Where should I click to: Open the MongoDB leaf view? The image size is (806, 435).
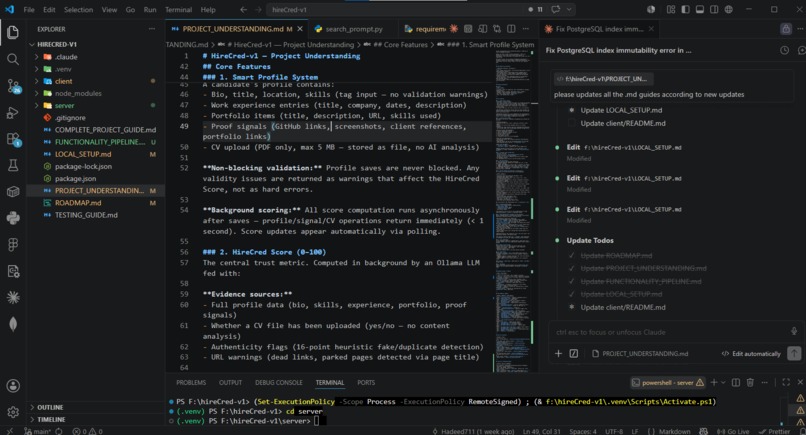[13, 324]
